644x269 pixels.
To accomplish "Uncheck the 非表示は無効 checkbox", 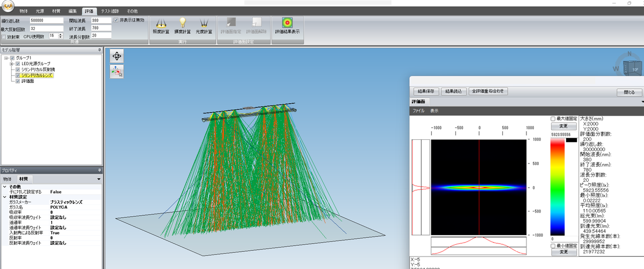I will coord(116,20).
